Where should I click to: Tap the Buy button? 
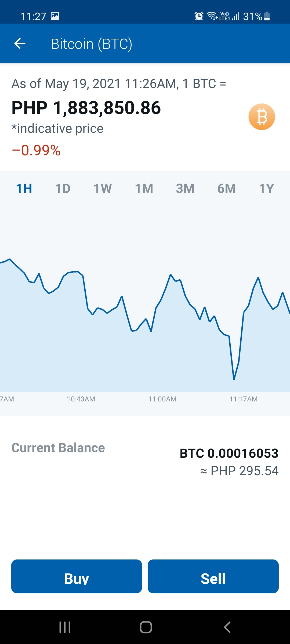pyautogui.click(x=77, y=576)
